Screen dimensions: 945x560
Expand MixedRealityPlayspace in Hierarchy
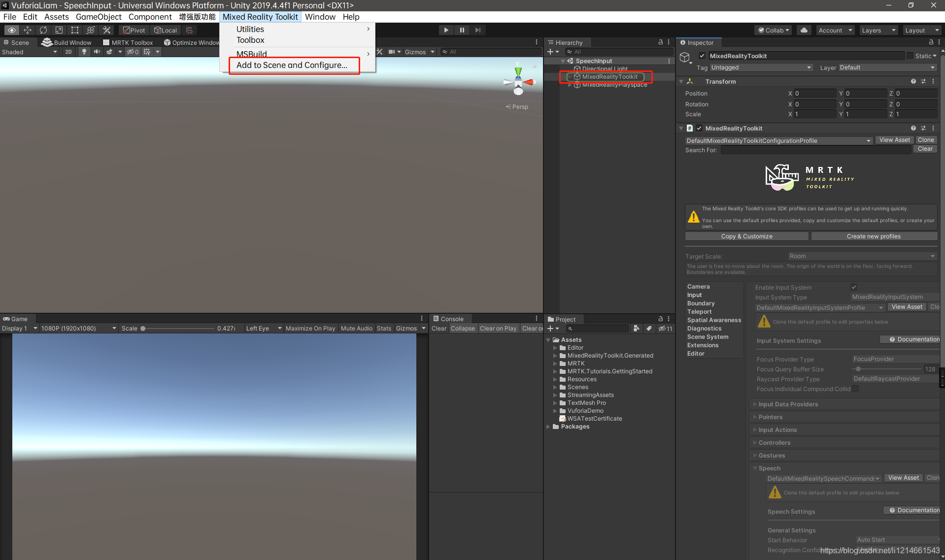point(570,85)
